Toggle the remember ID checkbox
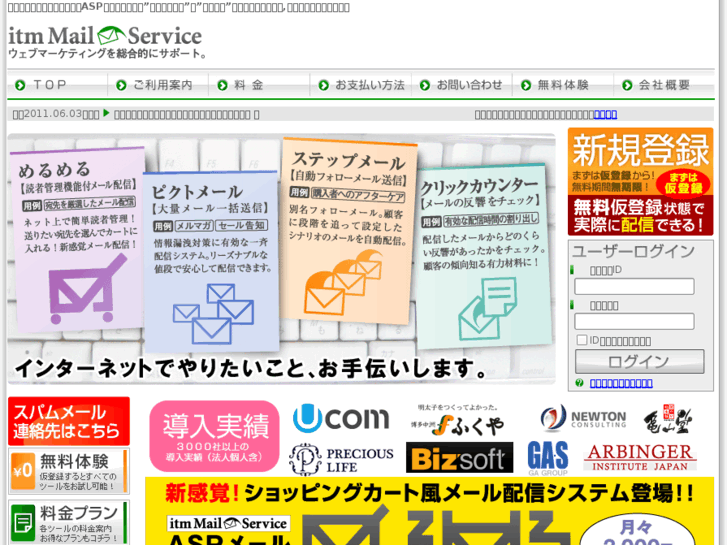727x545 pixels. pos(581,340)
